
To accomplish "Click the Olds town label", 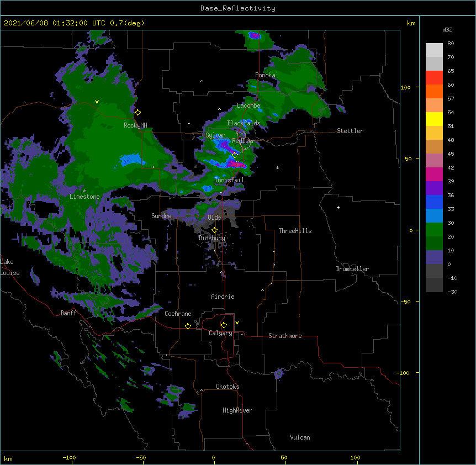I will pos(214,218).
